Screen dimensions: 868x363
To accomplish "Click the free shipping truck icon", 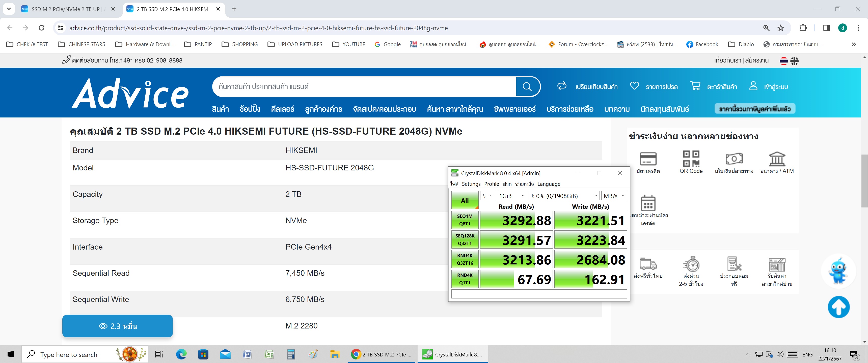I will 648,264.
